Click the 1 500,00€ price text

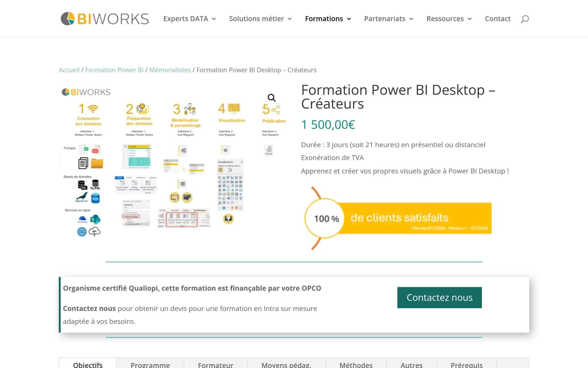tap(328, 125)
